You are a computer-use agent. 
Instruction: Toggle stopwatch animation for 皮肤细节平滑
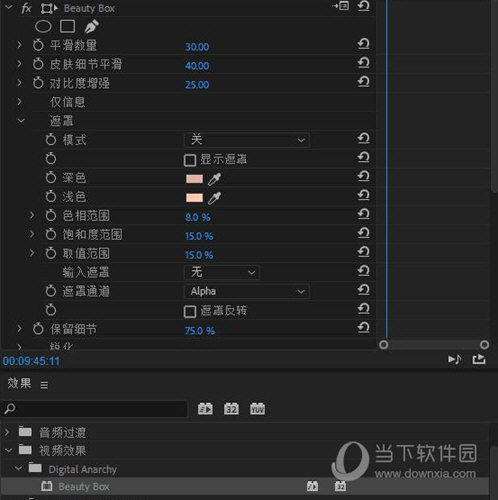(38, 64)
